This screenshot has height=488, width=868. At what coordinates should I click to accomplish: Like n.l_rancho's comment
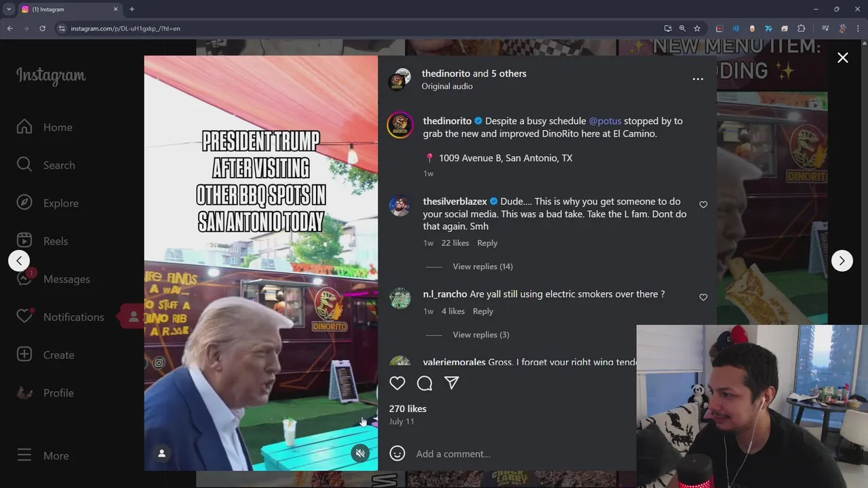703,298
